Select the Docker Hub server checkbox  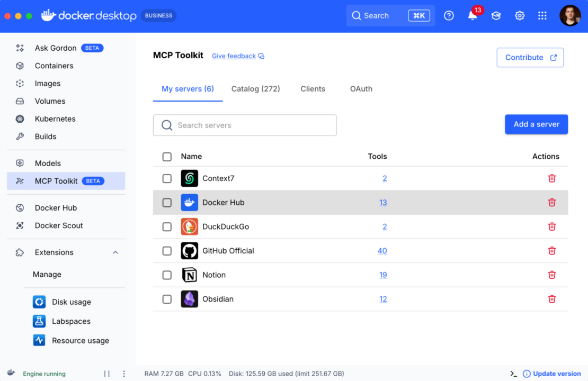click(x=167, y=202)
